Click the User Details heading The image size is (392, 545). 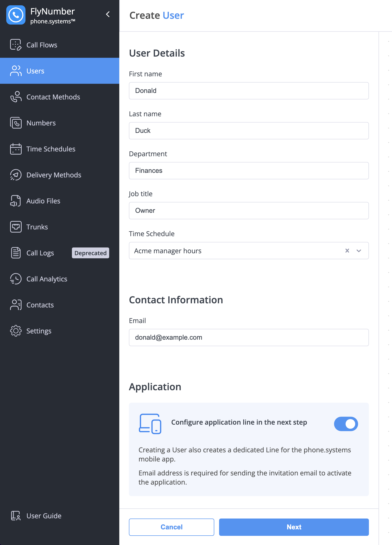coord(157,53)
